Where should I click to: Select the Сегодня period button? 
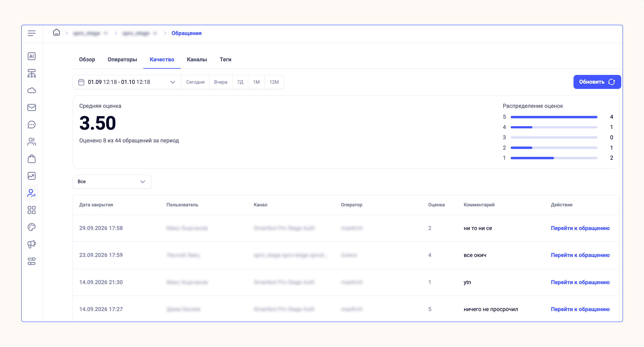tap(195, 82)
